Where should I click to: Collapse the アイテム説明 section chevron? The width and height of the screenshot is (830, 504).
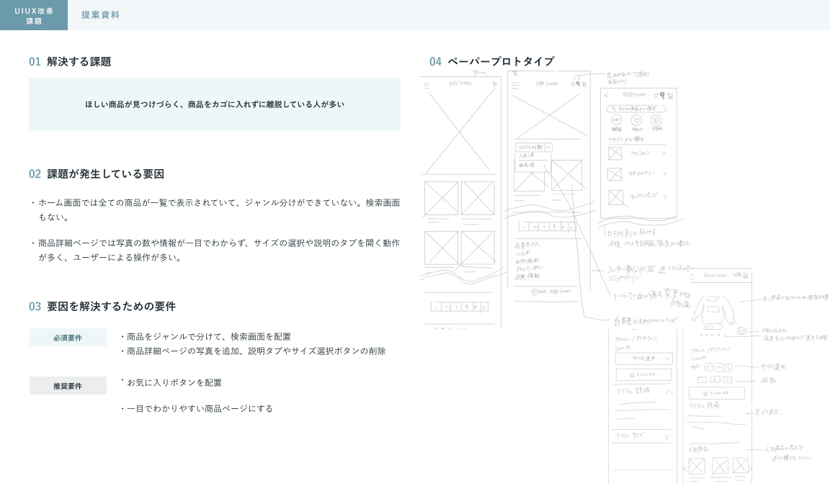pos(669,392)
